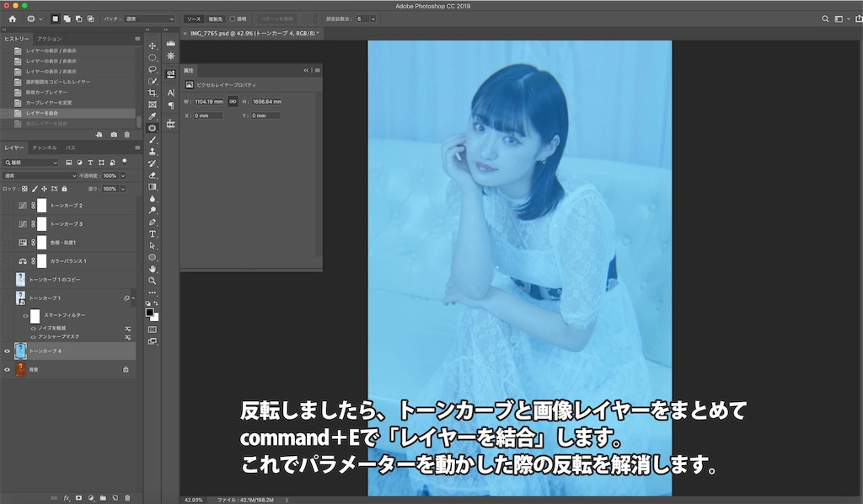Switch to the チャンネル tab

pyautogui.click(x=45, y=147)
